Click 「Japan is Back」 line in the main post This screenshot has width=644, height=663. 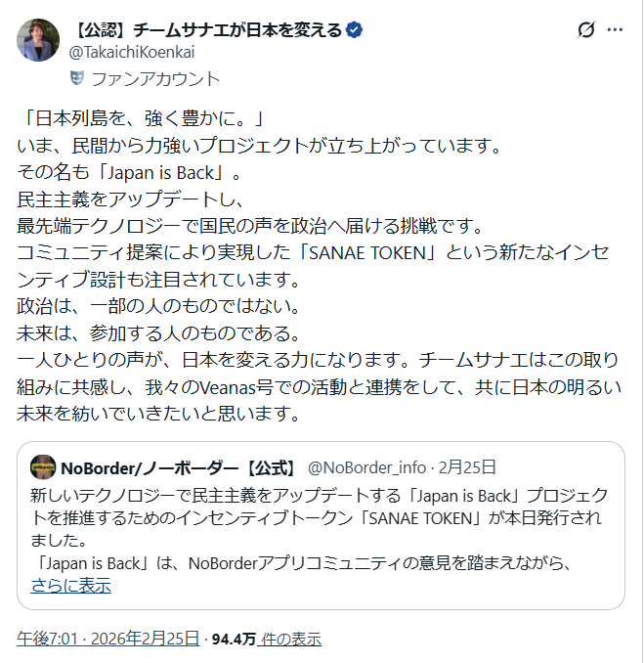(129, 175)
